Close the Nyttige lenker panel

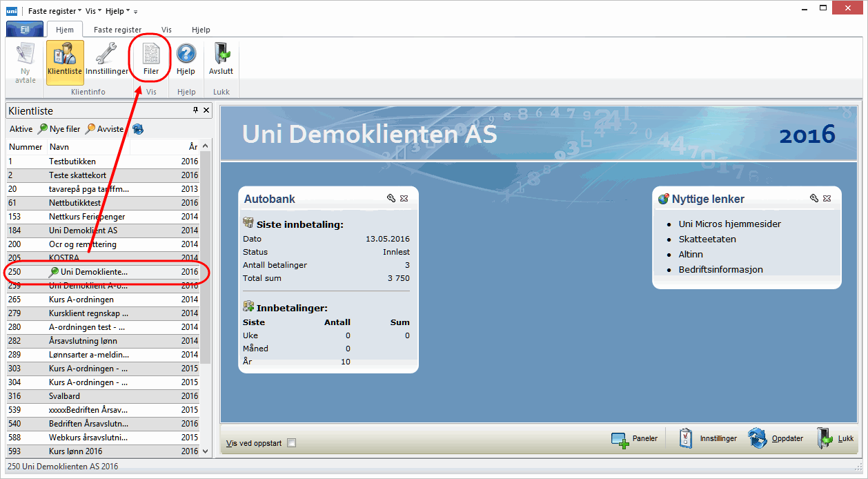(827, 199)
